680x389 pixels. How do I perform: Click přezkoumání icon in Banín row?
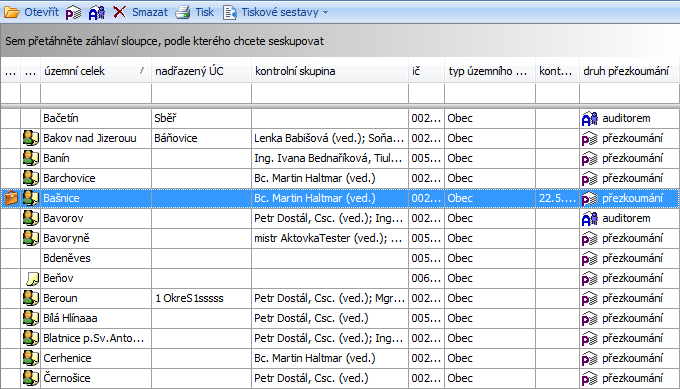[590, 159]
